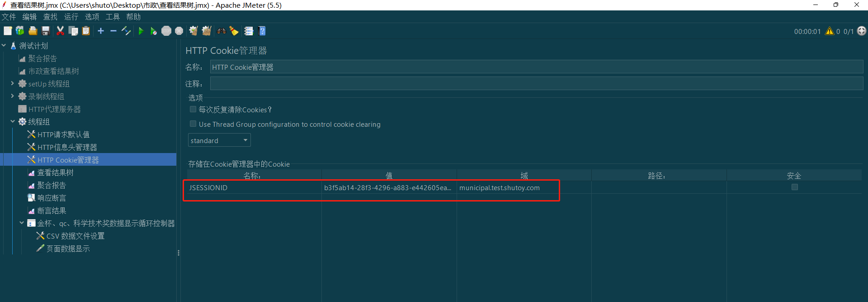
Task: Click the Reset Search brush icon
Action: click(x=234, y=31)
